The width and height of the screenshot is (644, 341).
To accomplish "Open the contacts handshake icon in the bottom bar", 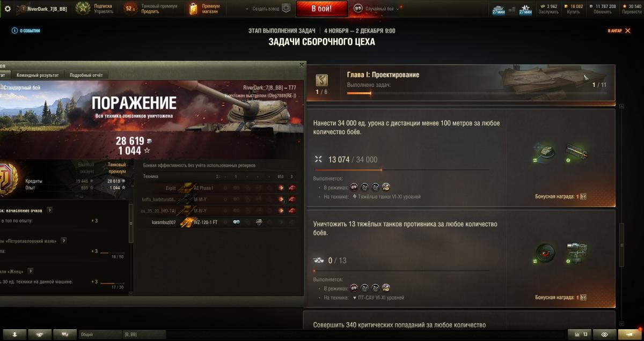I will 40,334.
